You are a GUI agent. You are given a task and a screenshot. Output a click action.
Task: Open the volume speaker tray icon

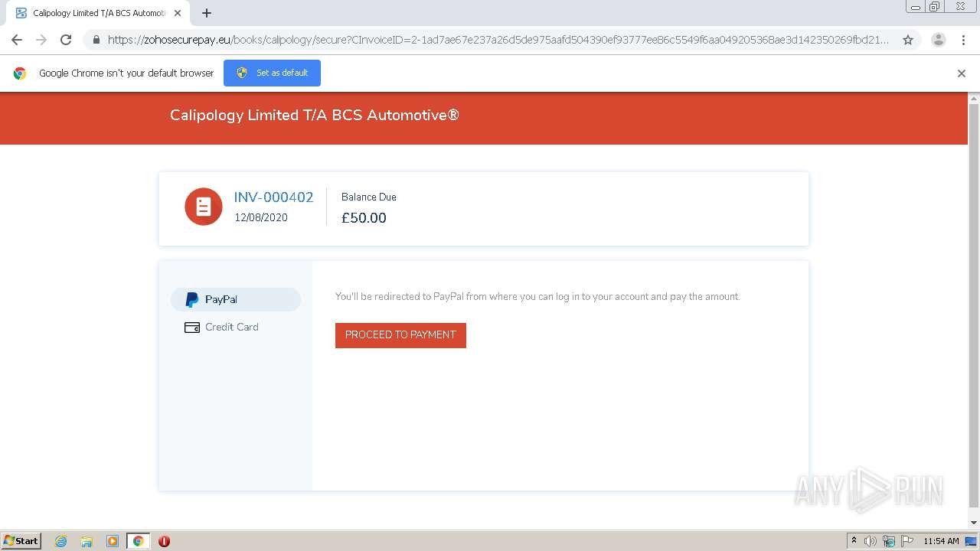tap(871, 541)
